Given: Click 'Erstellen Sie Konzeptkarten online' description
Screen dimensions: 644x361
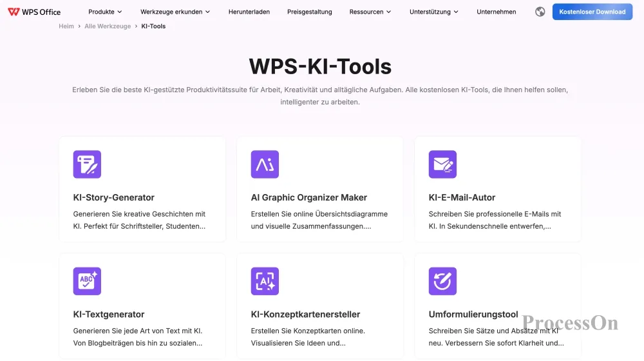Looking at the screenshot, I should click(308, 337).
